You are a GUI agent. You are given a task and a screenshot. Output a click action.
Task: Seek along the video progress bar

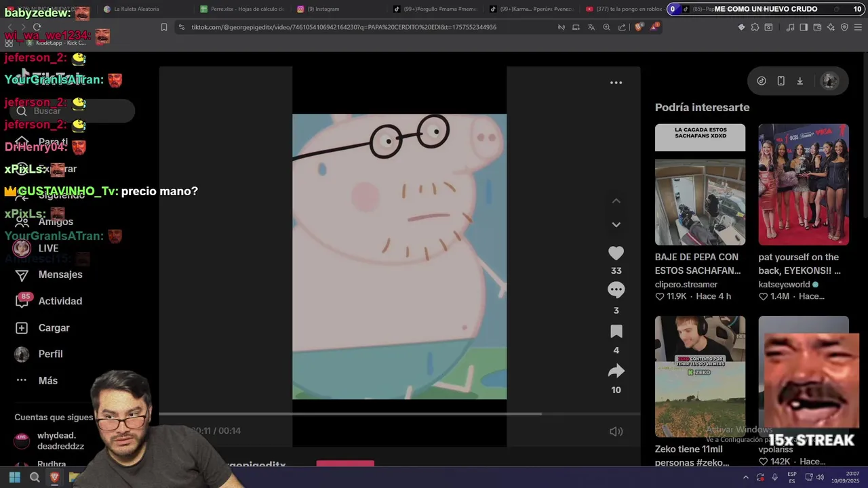coord(399,413)
